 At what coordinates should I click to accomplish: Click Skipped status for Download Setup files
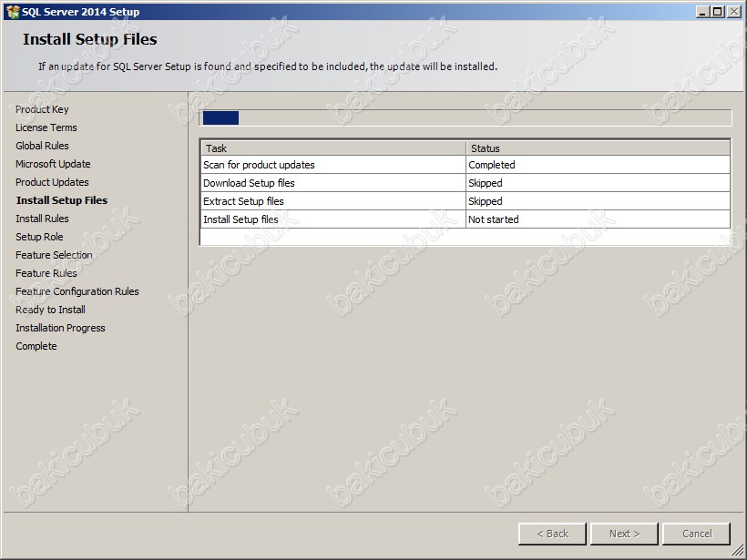pyautogui.click(x=598, y=183)
